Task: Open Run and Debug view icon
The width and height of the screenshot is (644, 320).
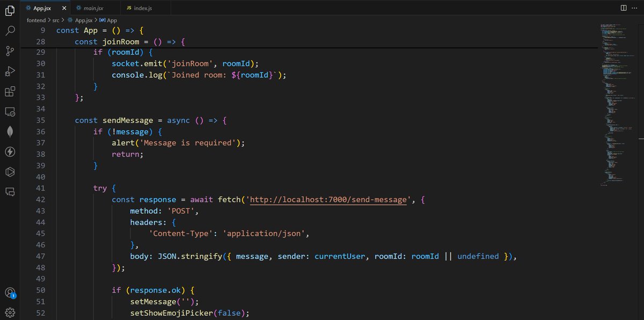Action: pyautogui.click(x=10, y=71)
